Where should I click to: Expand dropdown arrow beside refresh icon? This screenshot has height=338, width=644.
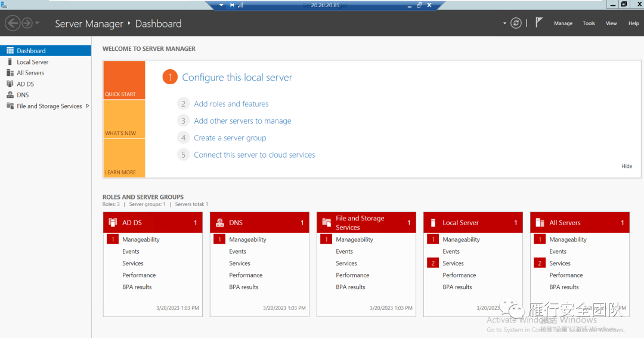pyautogui.click(x=505, y=23)
